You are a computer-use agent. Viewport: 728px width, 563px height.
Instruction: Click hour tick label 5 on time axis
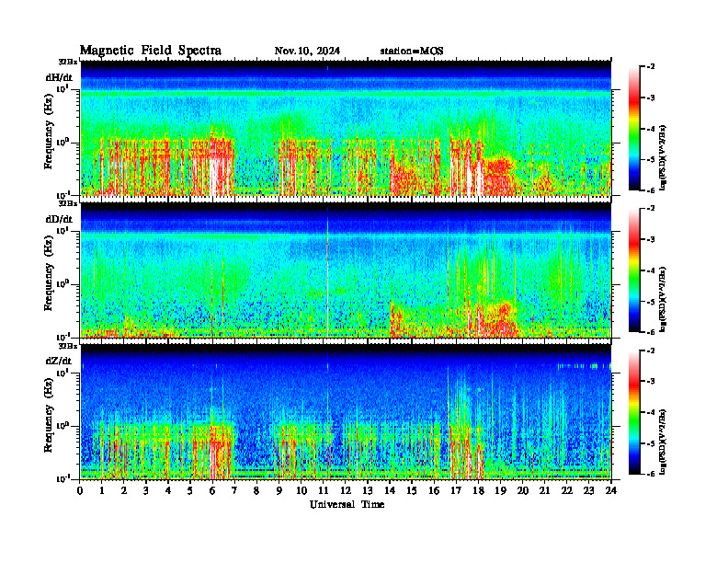point(190,490)
